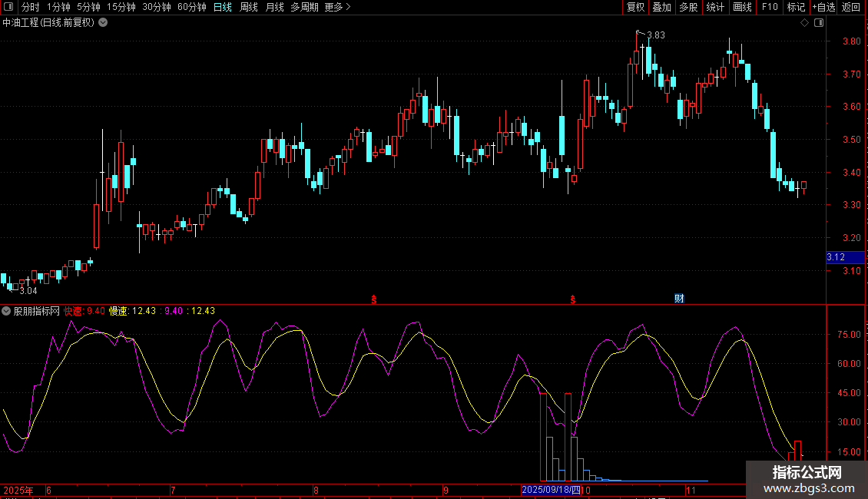
Task: Click the 3.83 high price label
Action: [655, 35]
